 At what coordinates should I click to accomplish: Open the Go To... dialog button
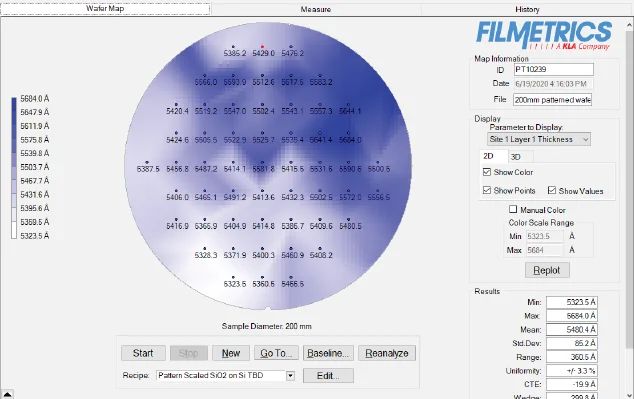[277, 353]
